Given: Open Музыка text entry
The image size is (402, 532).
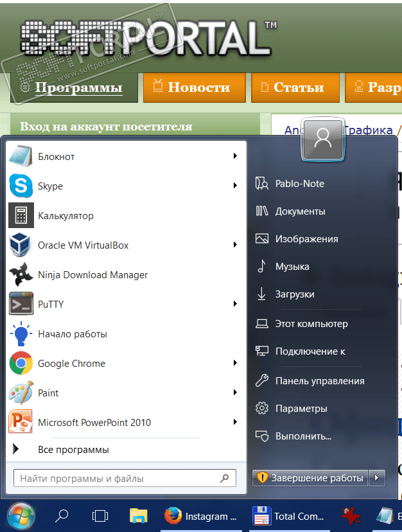Looking at the screenshot, I should click(x=292, y=267).
